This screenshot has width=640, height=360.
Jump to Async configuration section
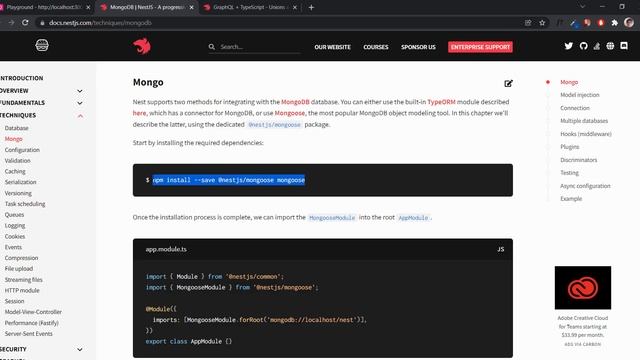[585, 186]
